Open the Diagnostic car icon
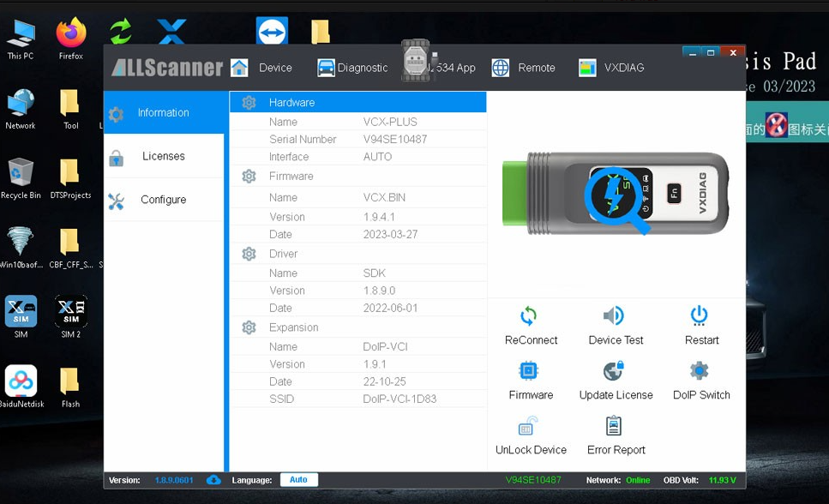Image resolution: width=829 pixels, height=504 pixels. (x=326, y=68)
